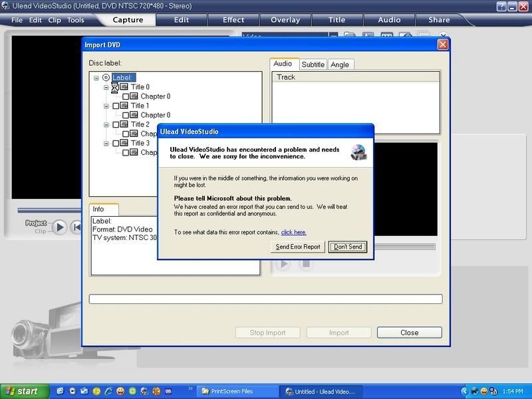Click the Don't Send button
This screenshot has height=399, width=532.
point(347,247)
